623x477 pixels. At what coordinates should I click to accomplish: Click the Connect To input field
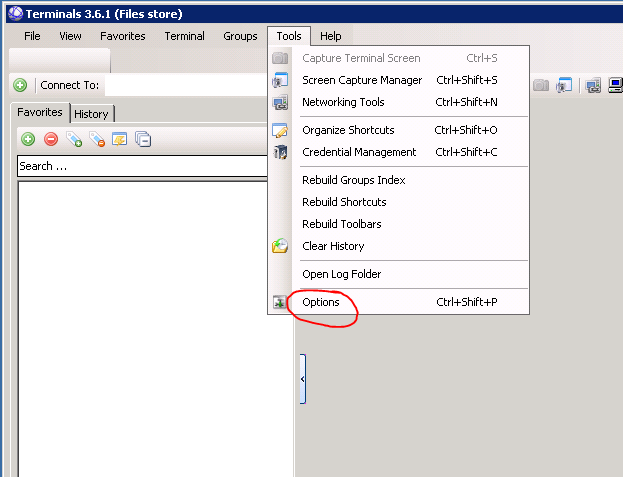click(x=187, y=85)
